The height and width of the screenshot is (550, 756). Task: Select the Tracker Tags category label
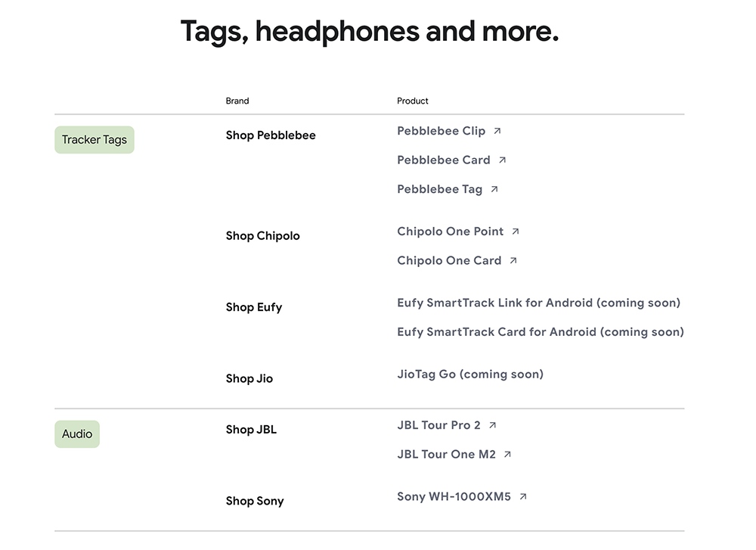pyautogui.click(x=94, y=140)
